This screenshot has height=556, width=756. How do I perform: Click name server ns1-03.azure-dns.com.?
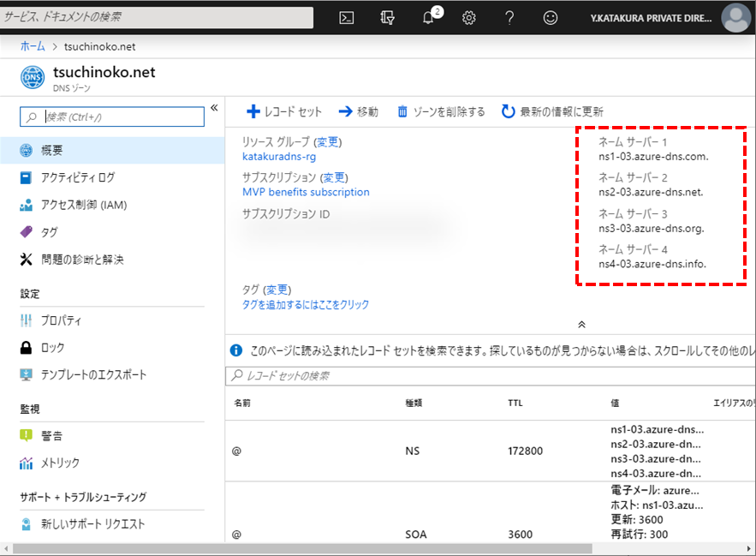[653, 157]
